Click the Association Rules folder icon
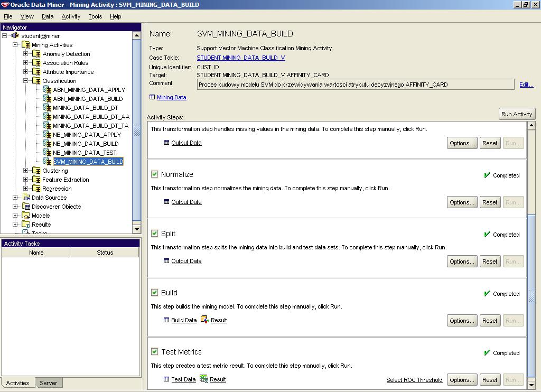The height and width of the screenshot is (392, 541). point(36,63)
